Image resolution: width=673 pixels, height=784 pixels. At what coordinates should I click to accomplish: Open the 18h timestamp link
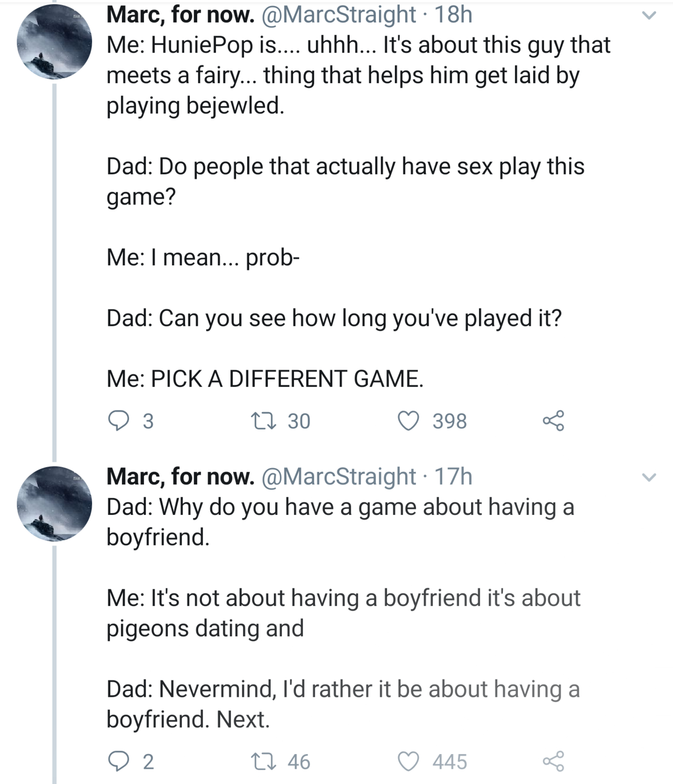[453, 15]
